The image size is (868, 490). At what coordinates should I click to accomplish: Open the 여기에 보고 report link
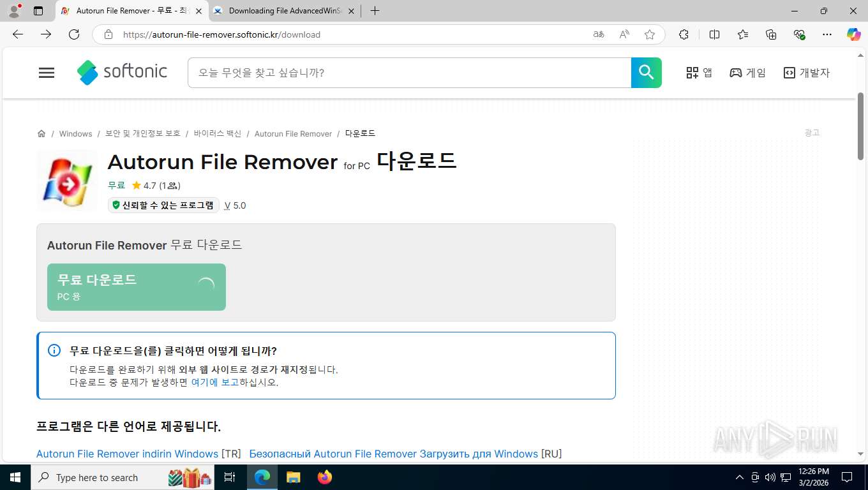pos(215,382)
